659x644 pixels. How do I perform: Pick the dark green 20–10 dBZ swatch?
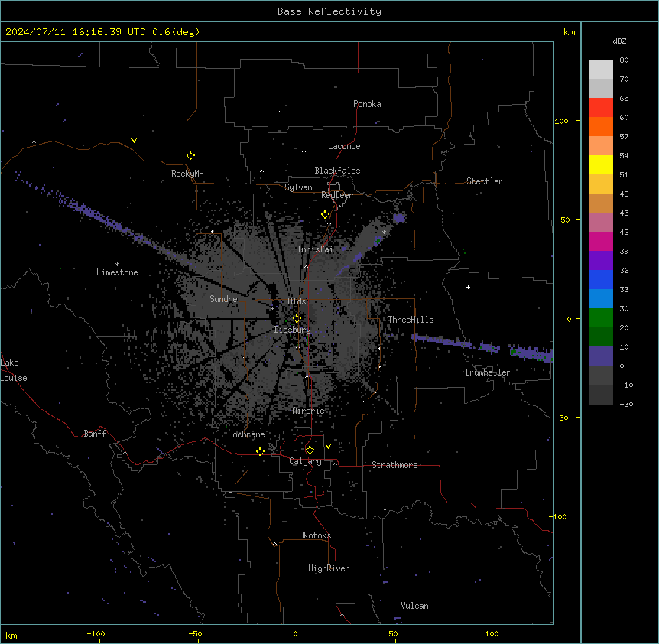coord(601,337)
